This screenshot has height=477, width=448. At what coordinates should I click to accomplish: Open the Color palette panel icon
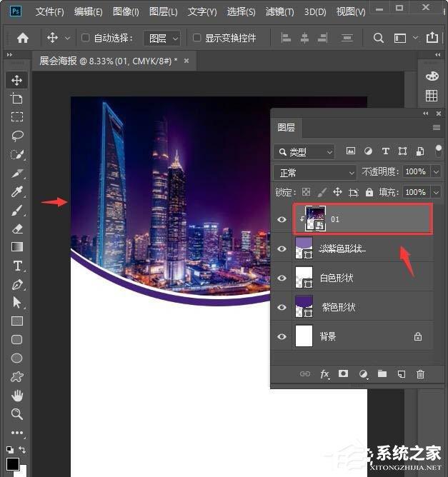tap(432, 76)
